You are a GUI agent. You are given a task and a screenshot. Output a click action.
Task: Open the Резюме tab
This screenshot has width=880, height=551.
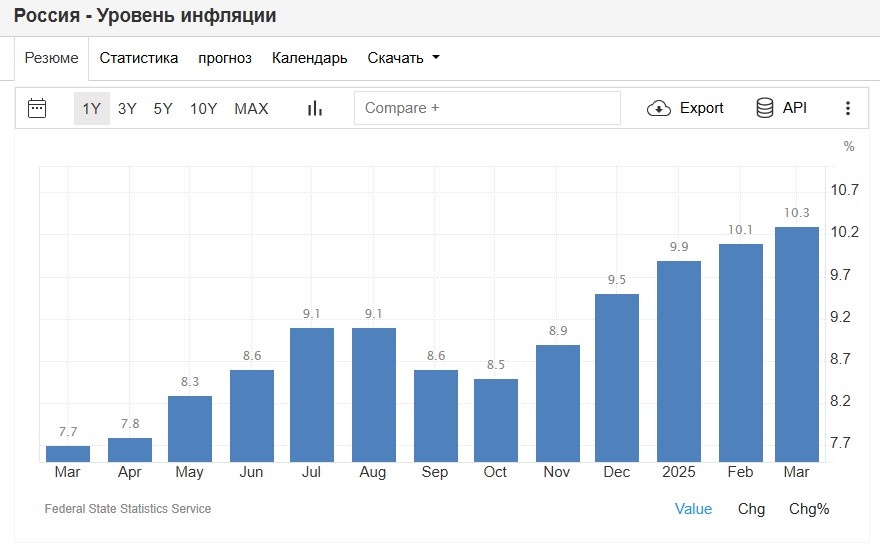click(x=52, y=58)
